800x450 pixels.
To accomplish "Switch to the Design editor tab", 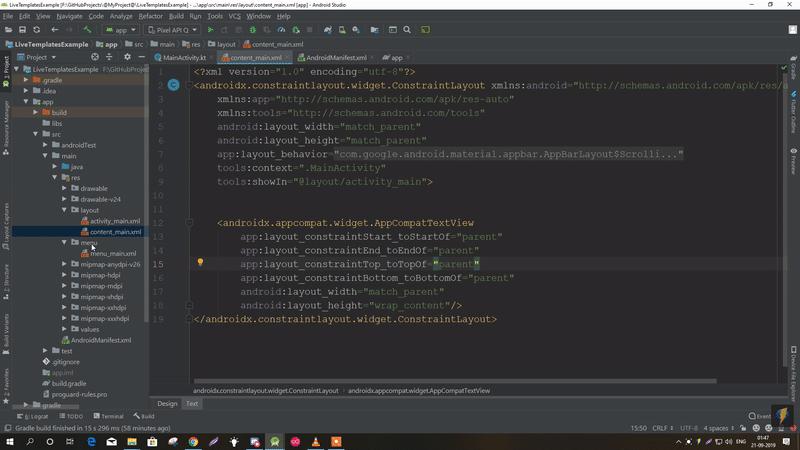I will pyautogui.click(x=167, y=404).
